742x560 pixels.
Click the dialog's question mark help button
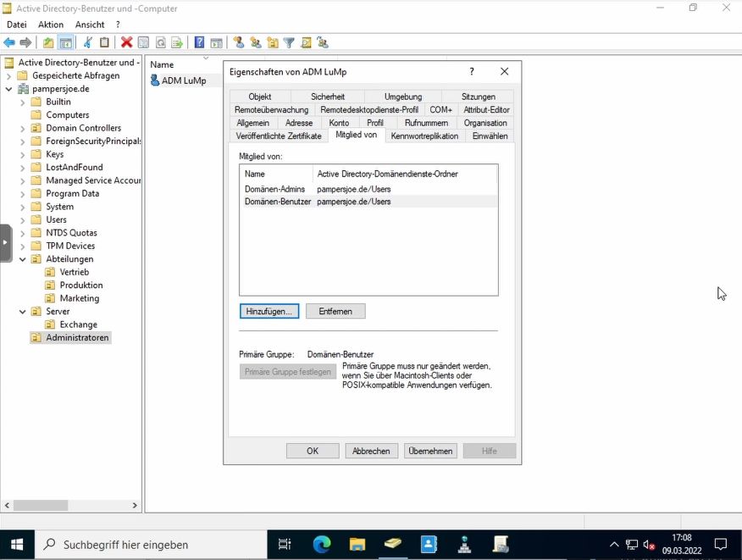471,71
